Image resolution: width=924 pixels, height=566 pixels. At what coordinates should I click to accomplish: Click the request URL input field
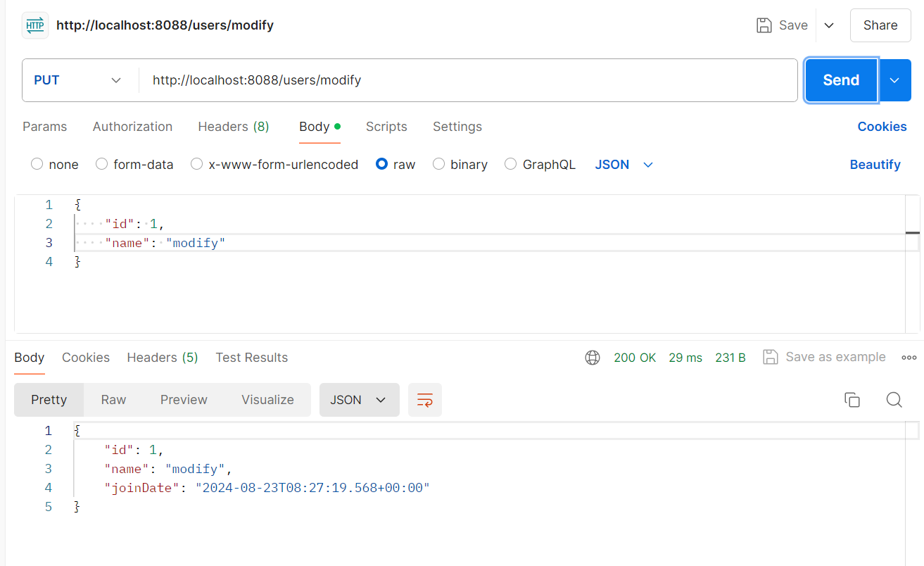[x=468, y=80]
